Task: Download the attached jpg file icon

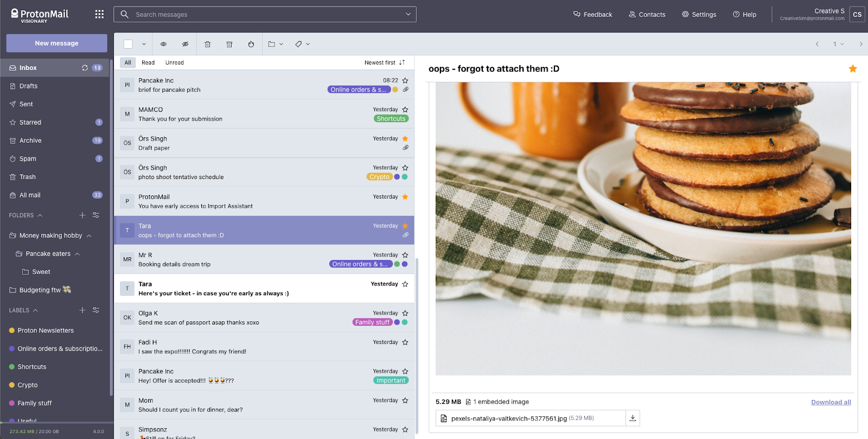Action: point(633,418)
